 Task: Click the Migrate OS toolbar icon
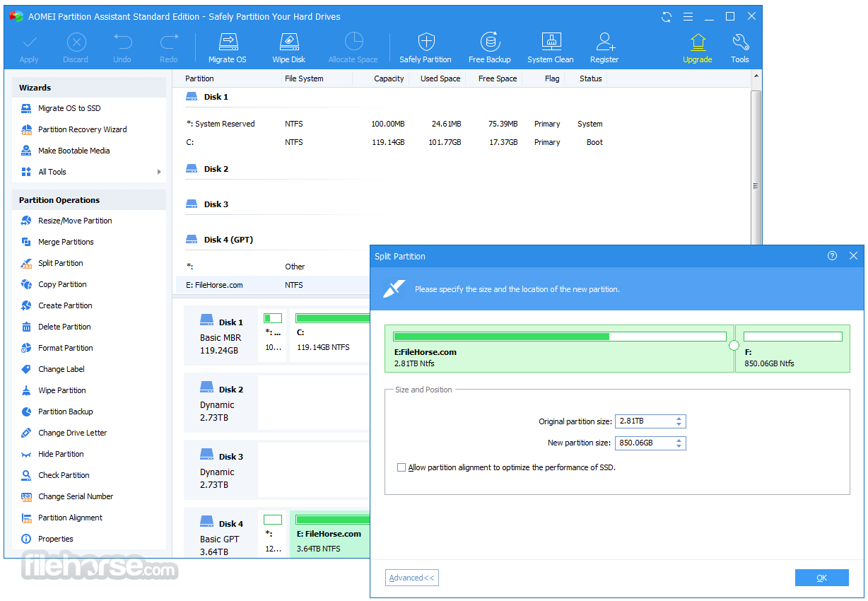[x=227, y=47]
